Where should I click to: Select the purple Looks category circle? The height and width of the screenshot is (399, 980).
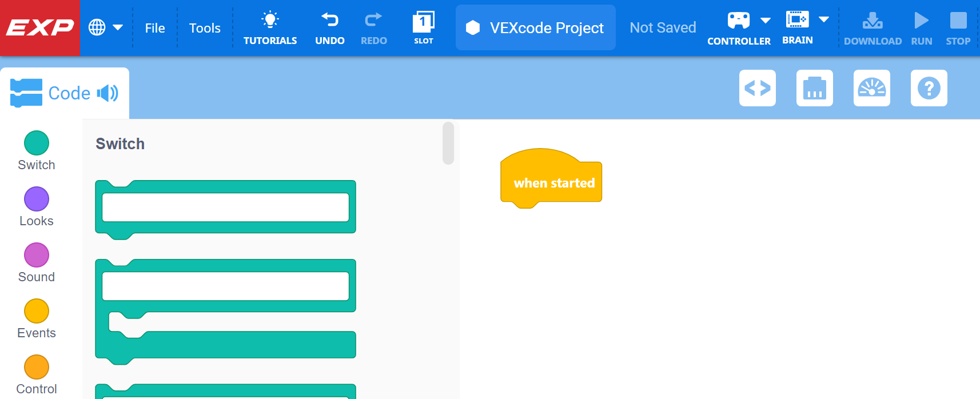[37, 199]
